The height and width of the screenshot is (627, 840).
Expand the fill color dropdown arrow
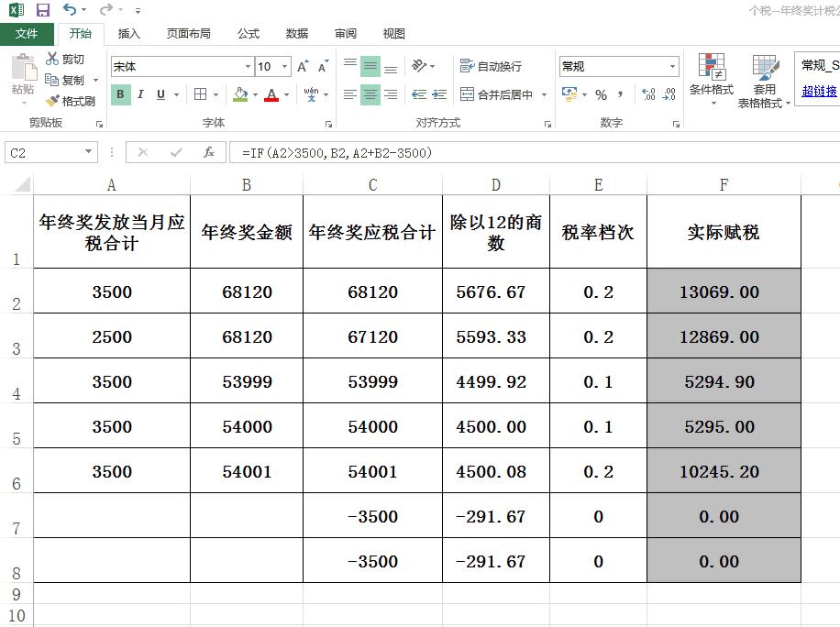click(254, 93)
